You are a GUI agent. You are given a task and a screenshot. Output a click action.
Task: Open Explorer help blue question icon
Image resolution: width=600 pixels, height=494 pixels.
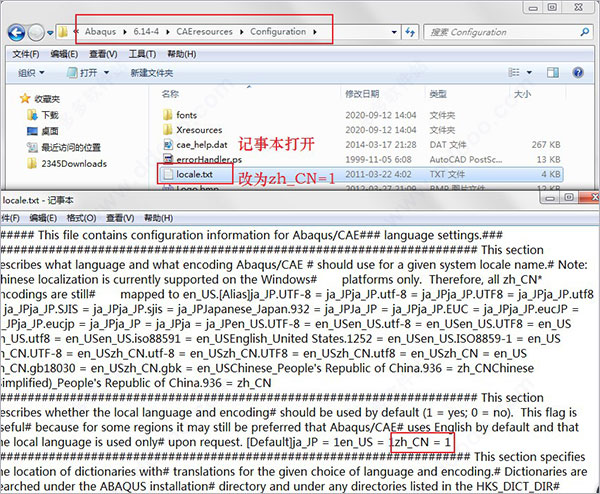point(578,72)
